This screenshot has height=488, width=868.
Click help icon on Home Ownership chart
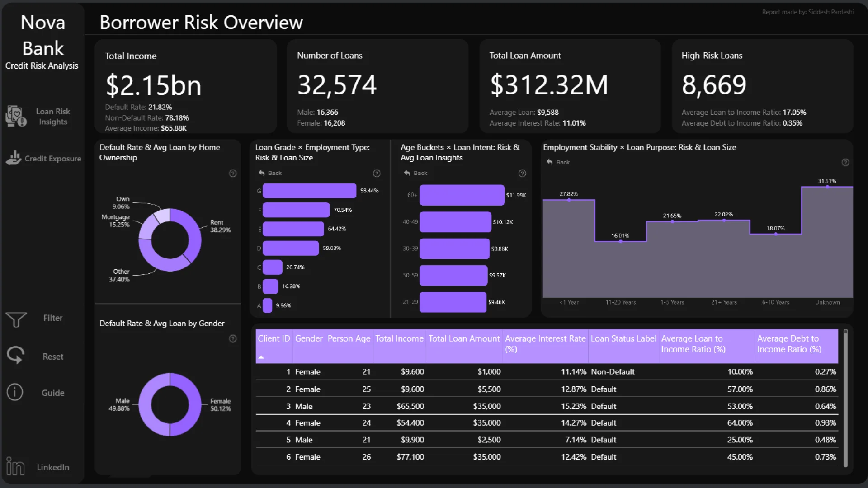(233, 174)
